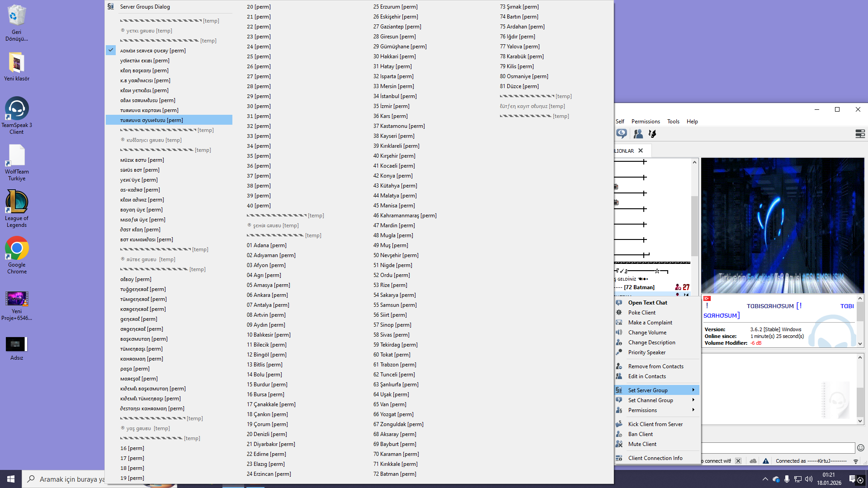Screen dimensions: 868x488
Task: Click the channel tree vertical scrollbar
Action: point(694,226)
